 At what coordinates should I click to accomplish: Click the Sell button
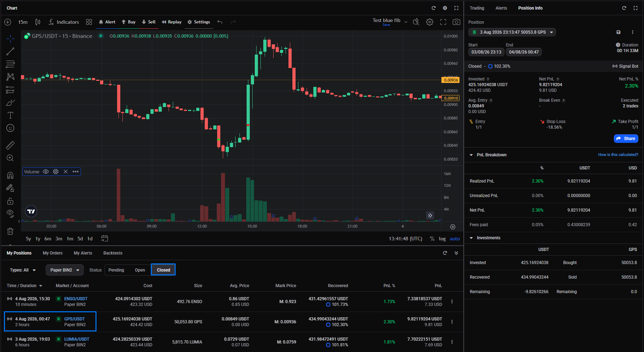coord(149,22)
